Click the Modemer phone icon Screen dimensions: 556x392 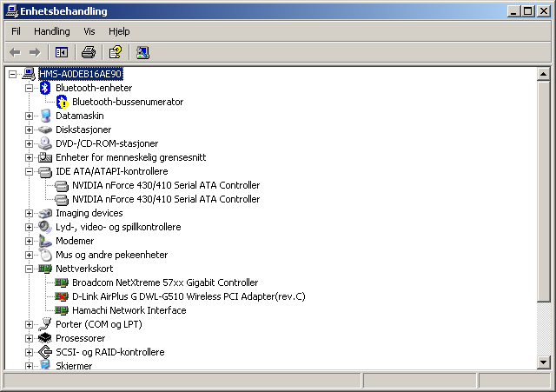click(45, 241)
